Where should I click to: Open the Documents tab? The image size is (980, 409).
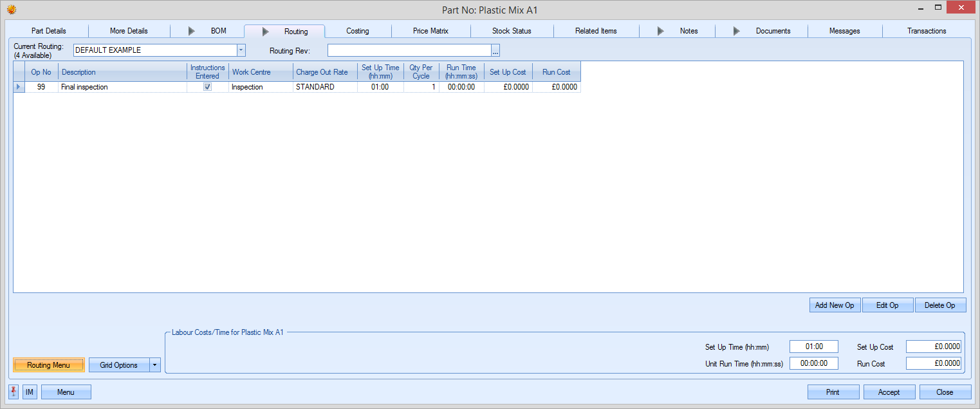tap(773, 31)
